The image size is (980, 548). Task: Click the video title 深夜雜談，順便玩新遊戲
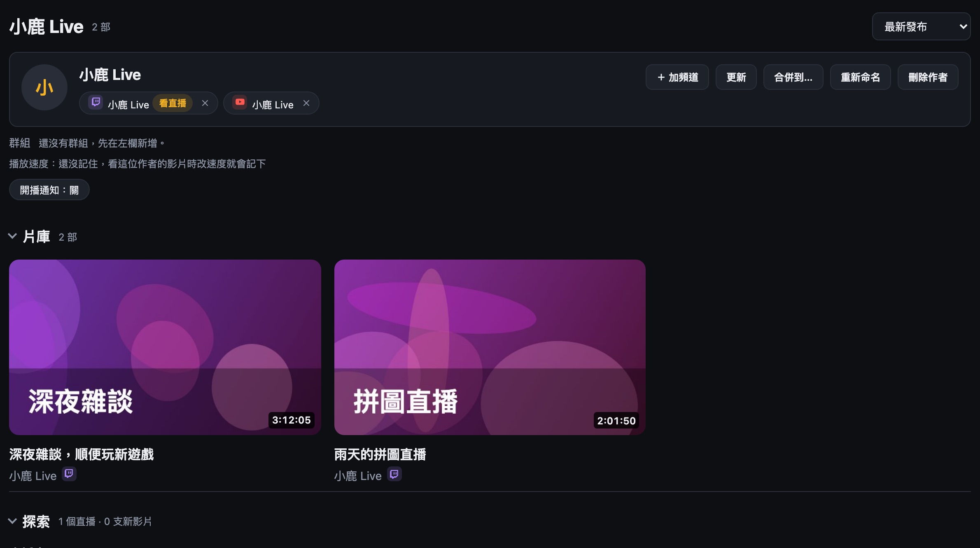(82, 454)
